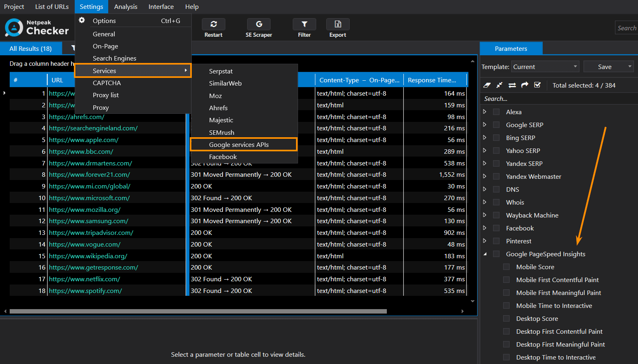The width and height of the screenshot is (638, 364).
Task: Select Ahrefs in the Services submenu
Action: pyautogui.click(x=244, y=108)
